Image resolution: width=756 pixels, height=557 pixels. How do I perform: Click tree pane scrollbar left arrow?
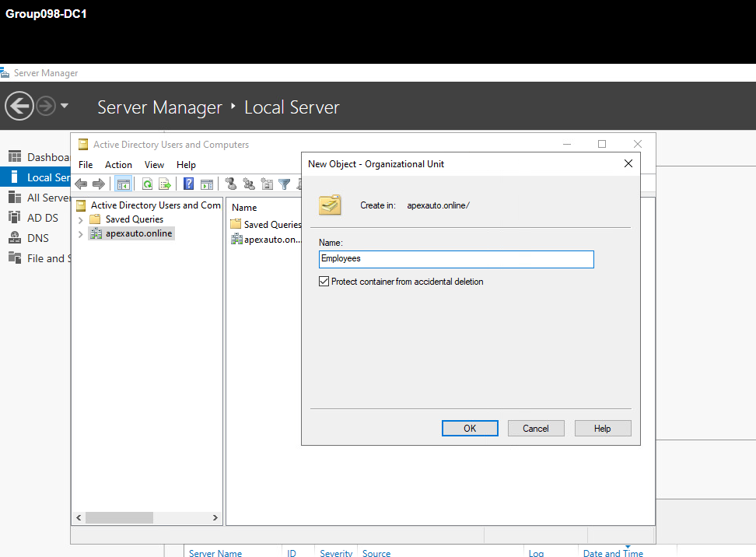click(79, 517)
